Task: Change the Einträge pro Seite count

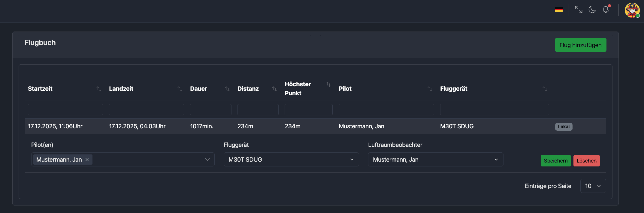Action: [593, 186]
